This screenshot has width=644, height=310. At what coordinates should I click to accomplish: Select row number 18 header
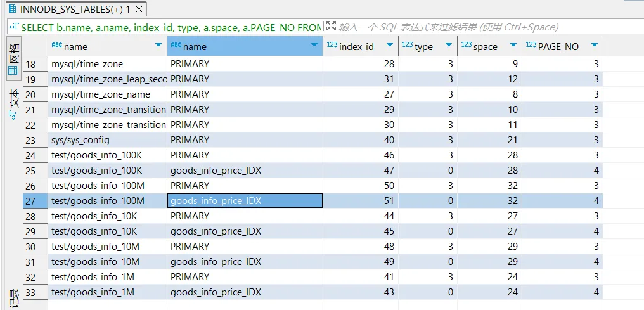pyautogui.click(x=31, y=64)
